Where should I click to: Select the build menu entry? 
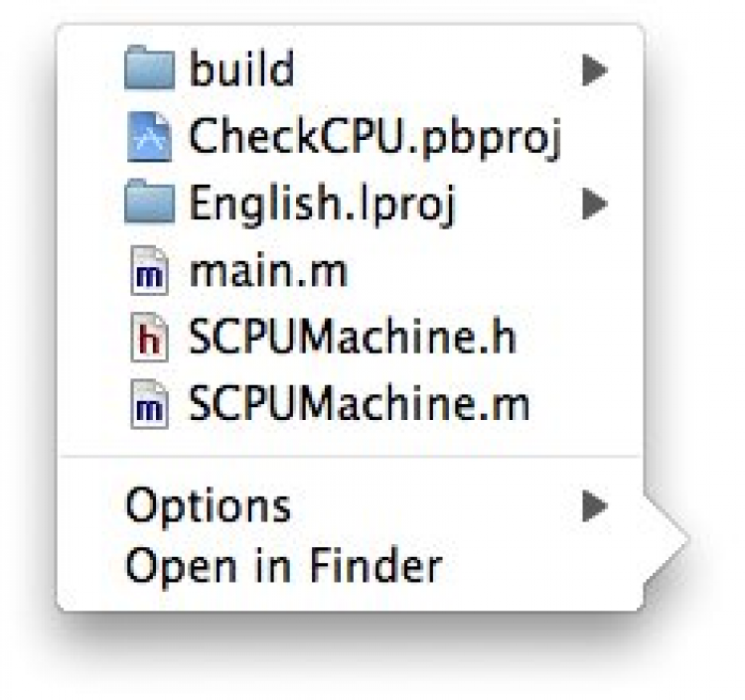click(241, 70)
